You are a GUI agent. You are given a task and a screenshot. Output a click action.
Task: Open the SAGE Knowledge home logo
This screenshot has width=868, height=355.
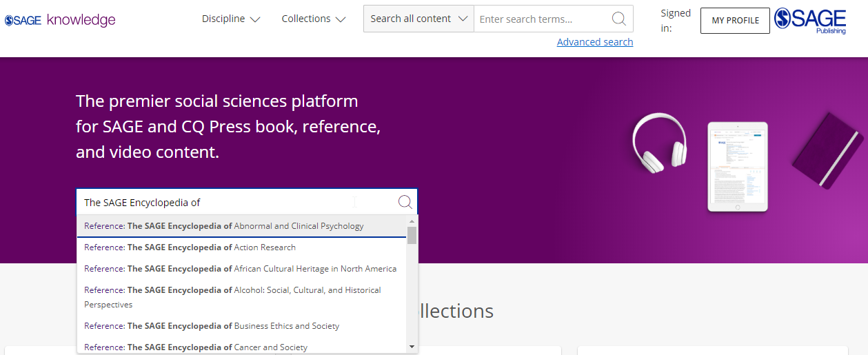(60, 20)
